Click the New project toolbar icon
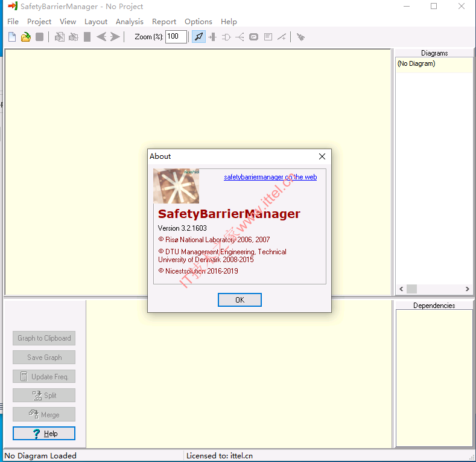This screenshot has height=462, width=476. coord(12,37)
